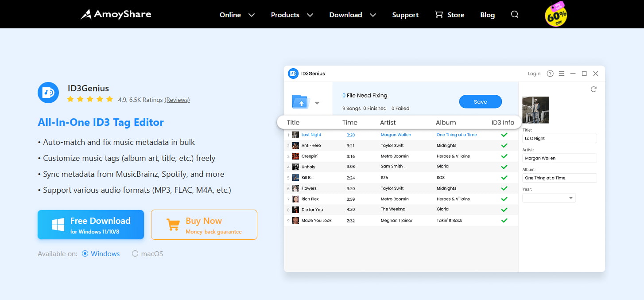Click the Meghan Trainor artist cell
This screenshot has height=300, width=644.
coord(396,220)
